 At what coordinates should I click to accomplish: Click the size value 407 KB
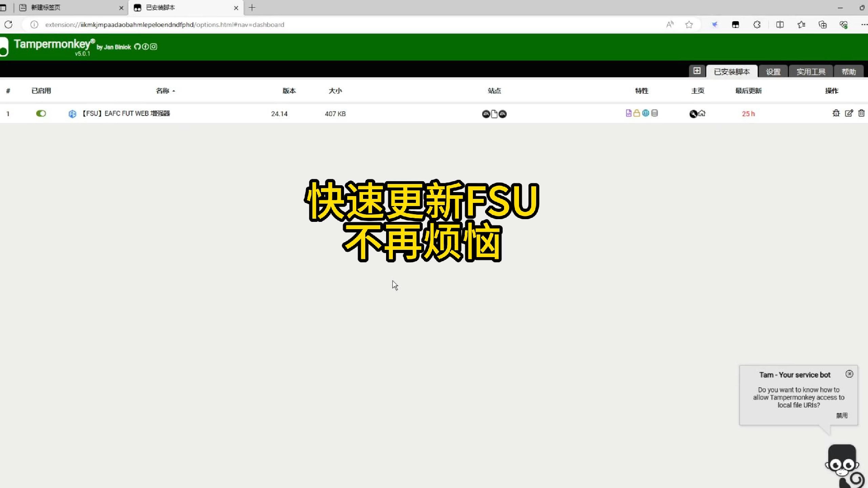(335, 114)
